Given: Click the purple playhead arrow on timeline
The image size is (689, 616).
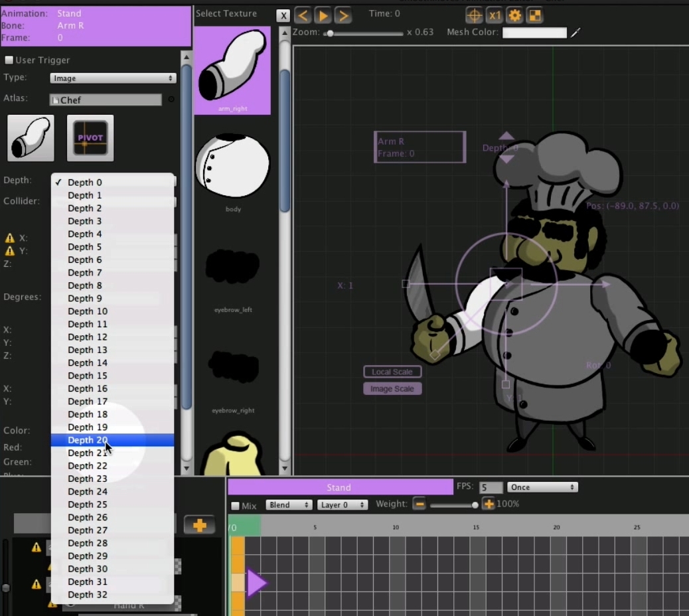Looking at the screenshot, I should click(x=258, y=583).
